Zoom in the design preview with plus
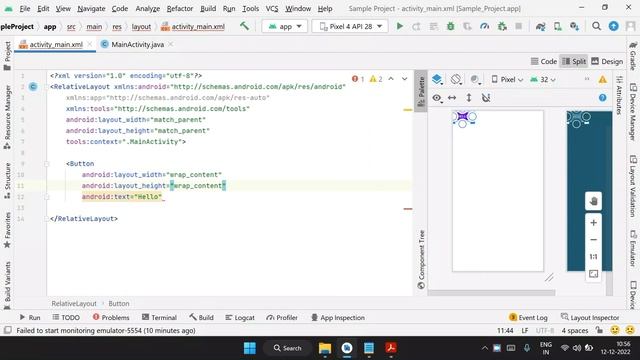 [x=593, y=223]
